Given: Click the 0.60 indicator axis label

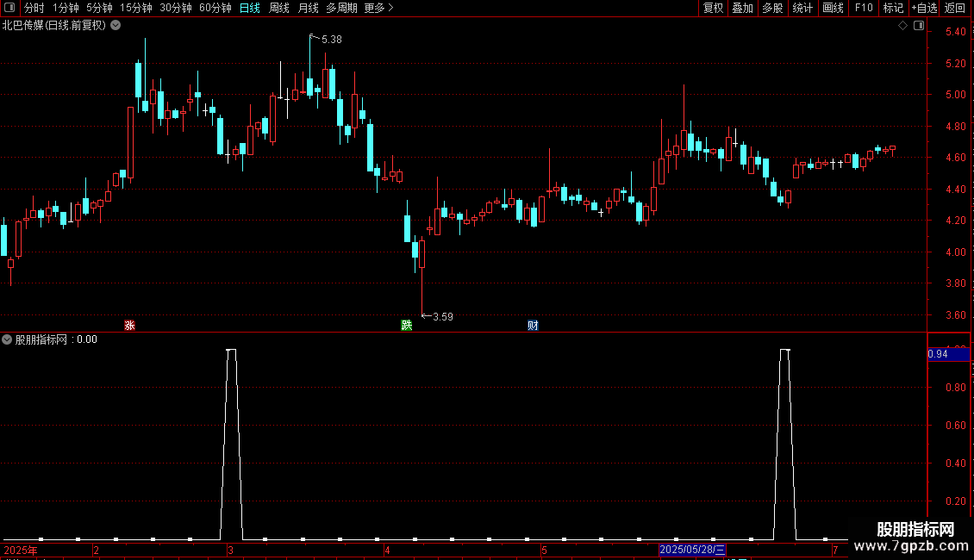Looking at the screenshot, I should point(956,426).
